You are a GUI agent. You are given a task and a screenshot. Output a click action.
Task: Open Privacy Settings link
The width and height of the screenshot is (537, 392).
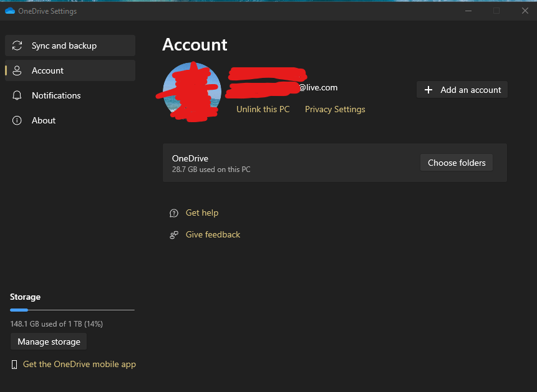pos(335,109)
